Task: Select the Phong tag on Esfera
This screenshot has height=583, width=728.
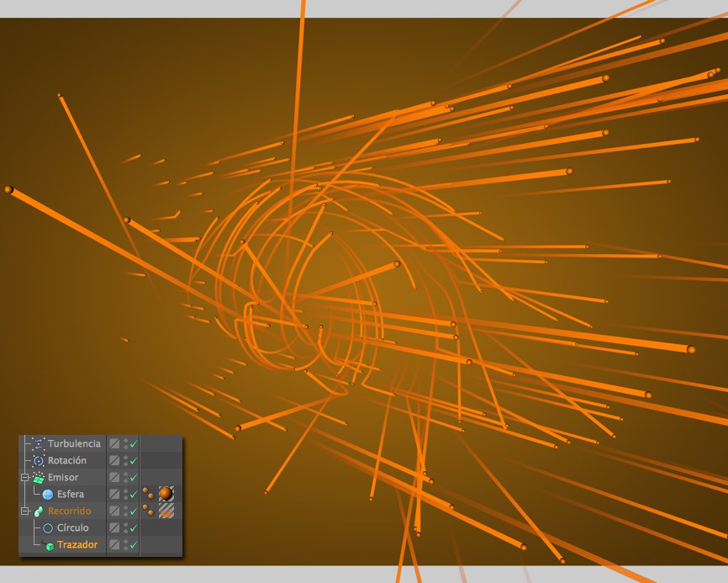Action: [x=148, y=493]
